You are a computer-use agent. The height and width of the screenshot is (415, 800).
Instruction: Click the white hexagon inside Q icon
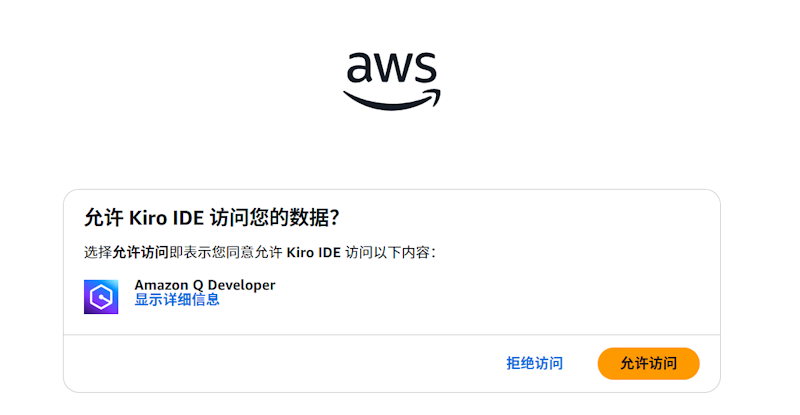click(x=101, y=296)
